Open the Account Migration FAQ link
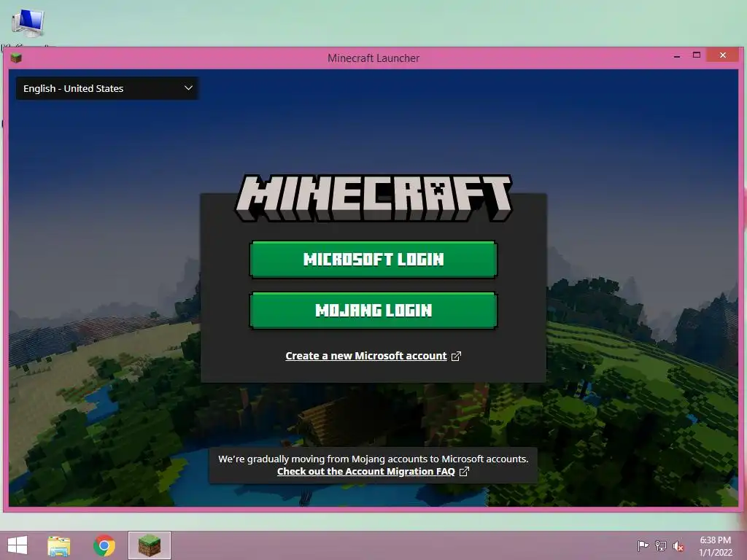The height and width of the screenshot is (560, 747). tap(366, 472)
